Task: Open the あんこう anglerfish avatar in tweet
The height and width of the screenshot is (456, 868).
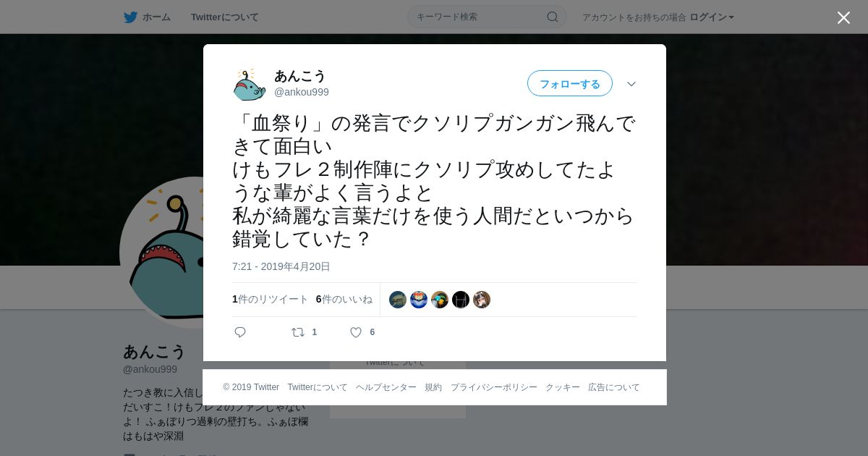Action: 250,84
